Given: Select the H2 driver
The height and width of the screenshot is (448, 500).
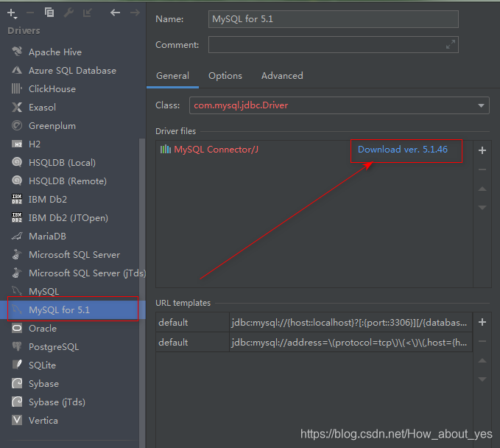Looking at the screenshot, I should (x=73, y=144).
